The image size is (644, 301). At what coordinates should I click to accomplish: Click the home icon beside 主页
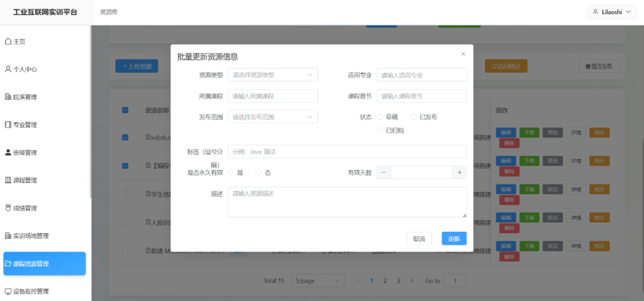click(8, 41)
